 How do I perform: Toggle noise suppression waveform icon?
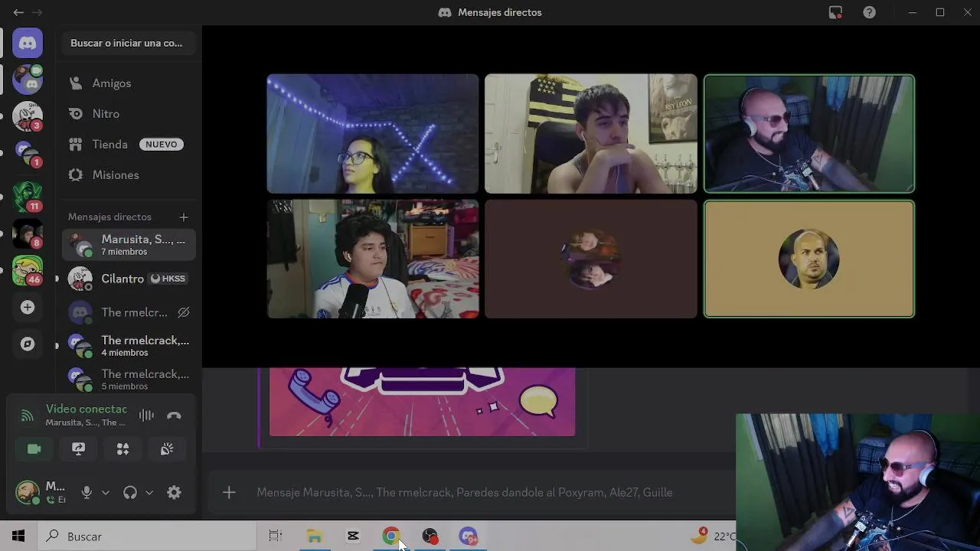(146, 416)
